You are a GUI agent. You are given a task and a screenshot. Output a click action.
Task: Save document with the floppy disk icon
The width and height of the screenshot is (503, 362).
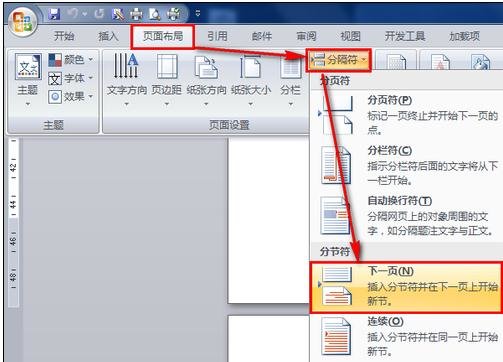(54, 14)
